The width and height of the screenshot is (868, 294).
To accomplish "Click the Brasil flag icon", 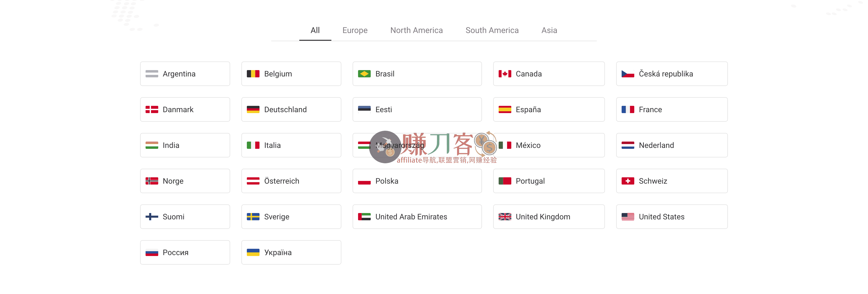I will [x=365, y=73].
